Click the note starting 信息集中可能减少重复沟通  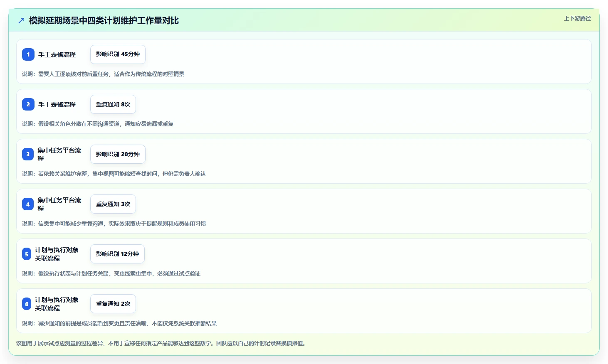tap(114, 224)
